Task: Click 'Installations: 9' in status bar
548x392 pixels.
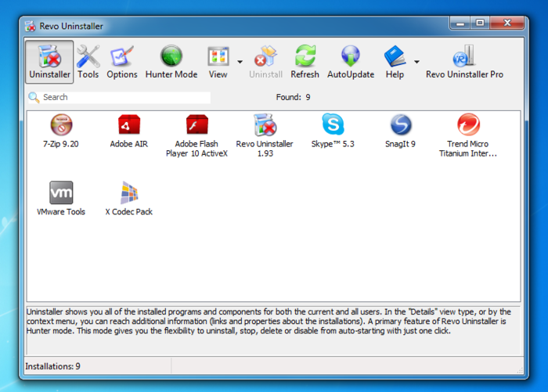Action: coord(52,366)
